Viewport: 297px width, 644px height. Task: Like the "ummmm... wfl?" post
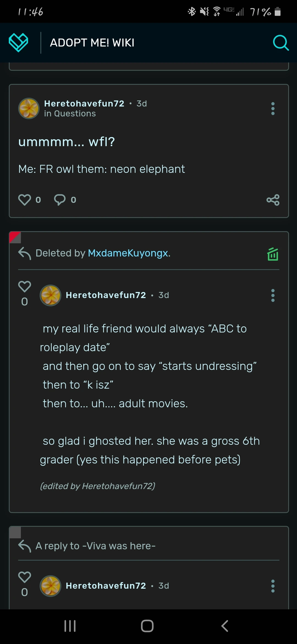24,200
